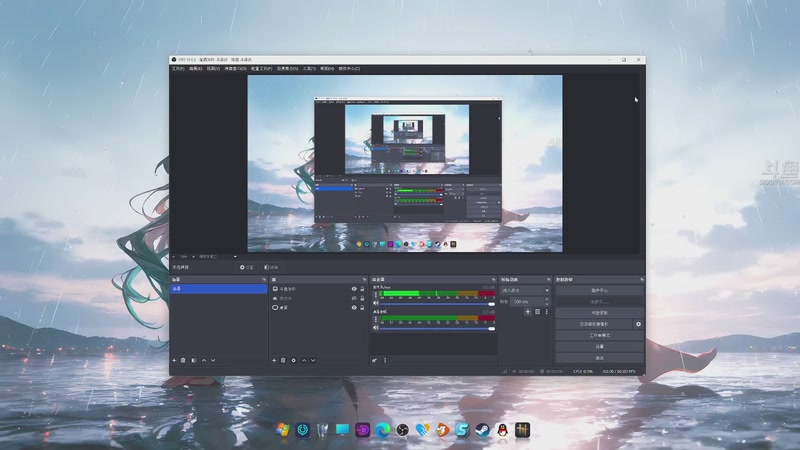
Task: Open the audio mixer's bottom three-dot menu
Action: pyautogui.click(x=385, y=360)
